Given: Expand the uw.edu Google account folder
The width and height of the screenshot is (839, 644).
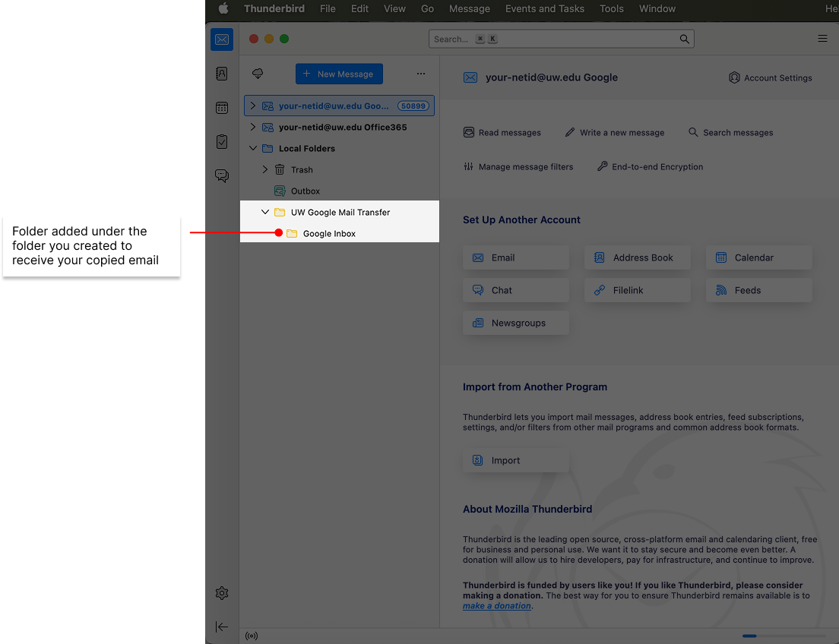Looking at the screenshot, I should coord(253,106).
